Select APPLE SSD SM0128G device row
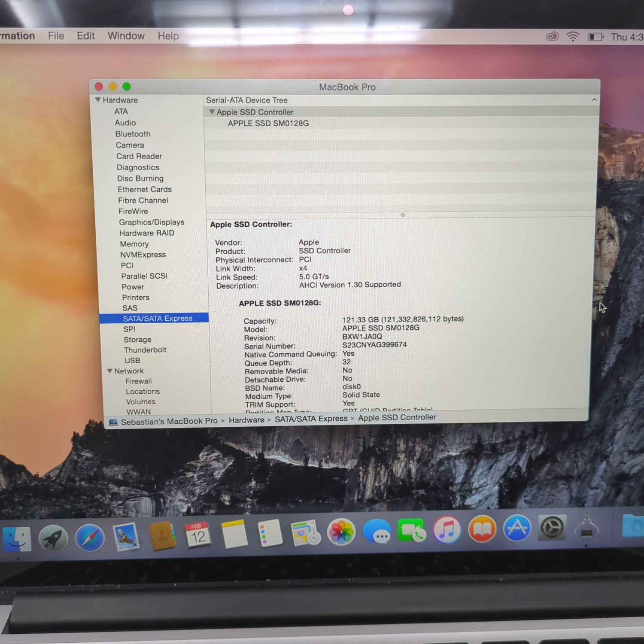644x644 pixels. (x=268, y=124)
